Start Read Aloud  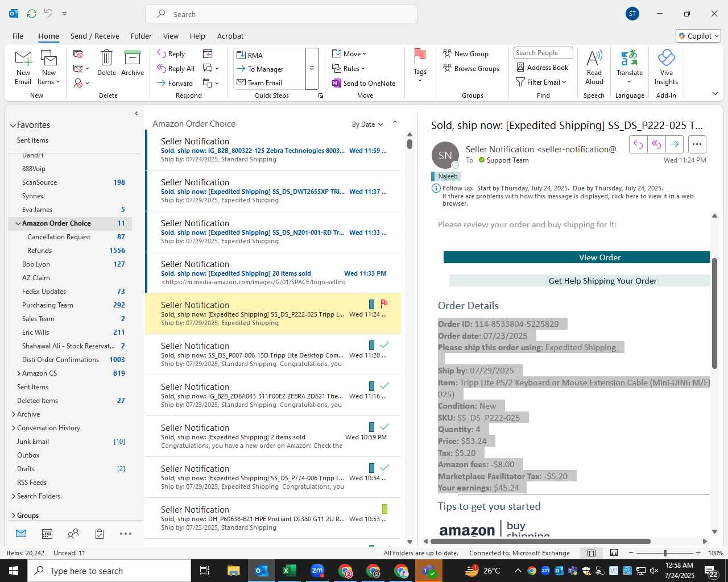coord(594,68)
